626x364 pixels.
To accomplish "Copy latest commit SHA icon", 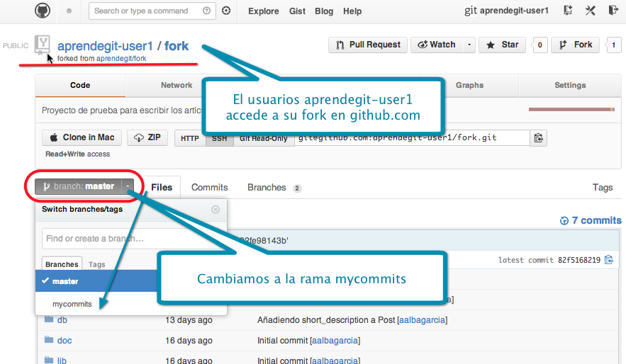I will pos(608,260).
